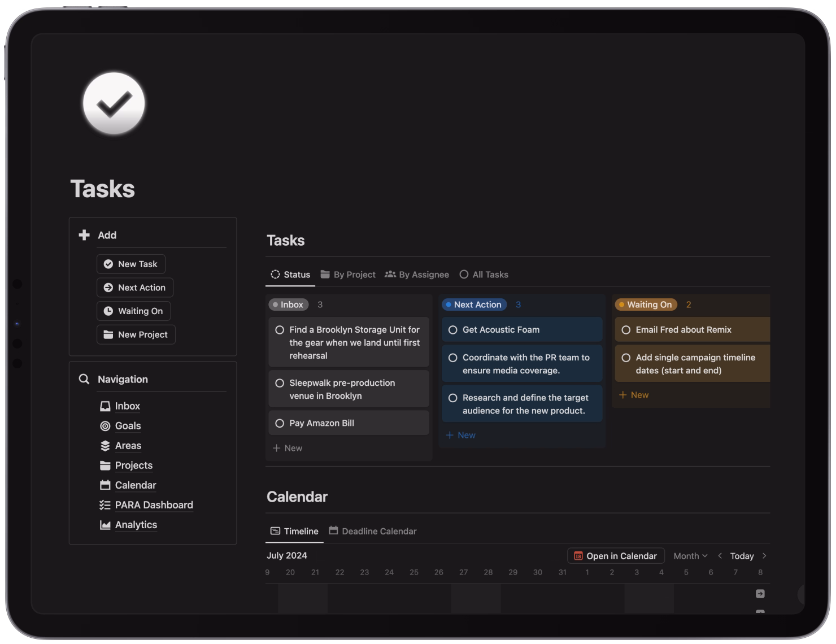The height and width of the screenshot is (644, 836).
Task: Open the Research and define target audience card
Action: point(522,404)
